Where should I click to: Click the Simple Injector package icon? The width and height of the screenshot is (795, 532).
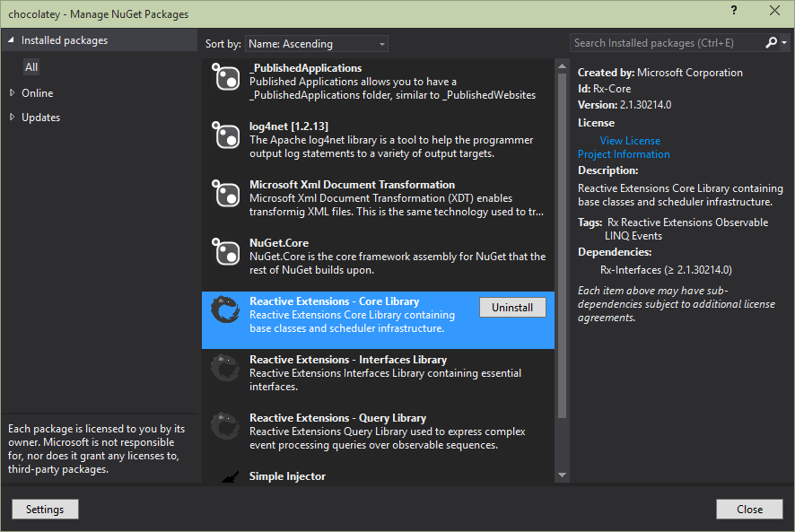click(x=231, y=476)
